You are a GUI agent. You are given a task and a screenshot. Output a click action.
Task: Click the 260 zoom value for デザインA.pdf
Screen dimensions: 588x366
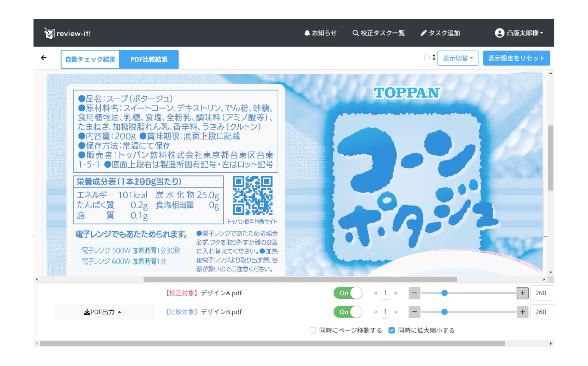pos(542,293)
